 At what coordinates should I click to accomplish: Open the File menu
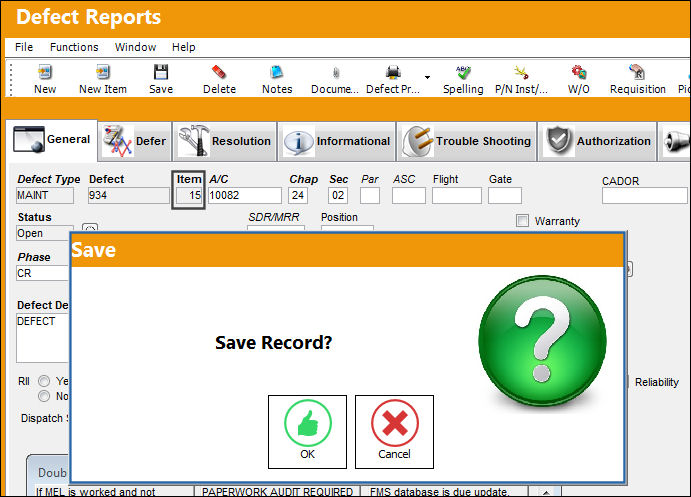point(24,47)
